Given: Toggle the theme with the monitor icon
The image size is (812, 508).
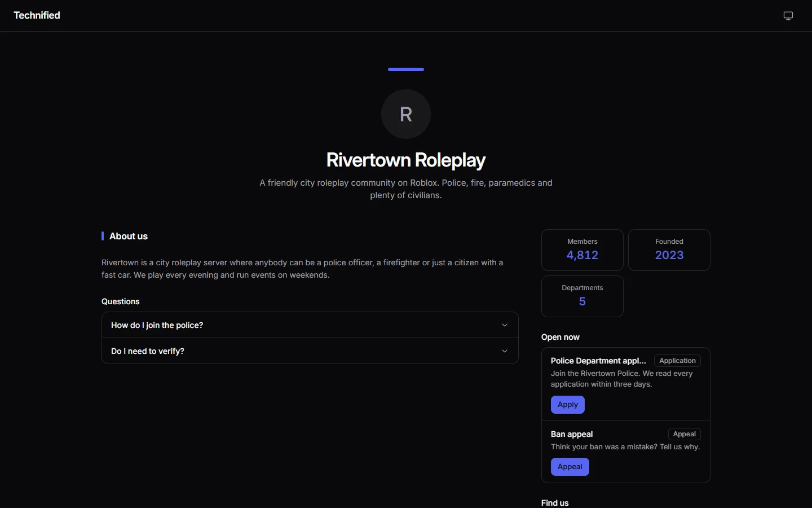Looking at the screenshot, I should [x=788, y=16].
